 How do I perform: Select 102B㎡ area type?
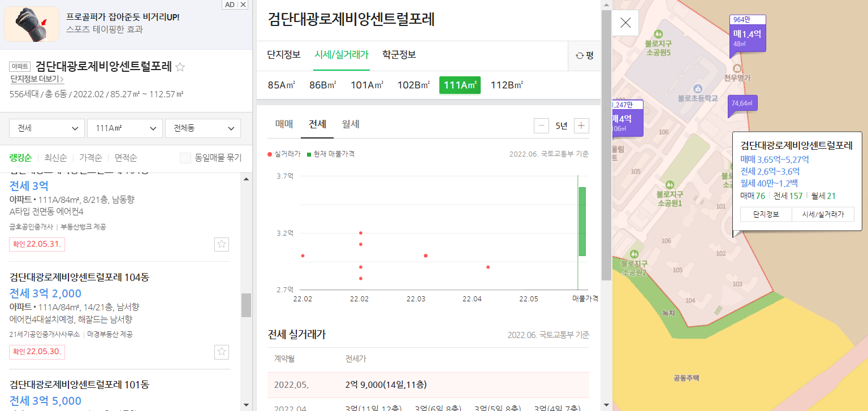(414, 85)
